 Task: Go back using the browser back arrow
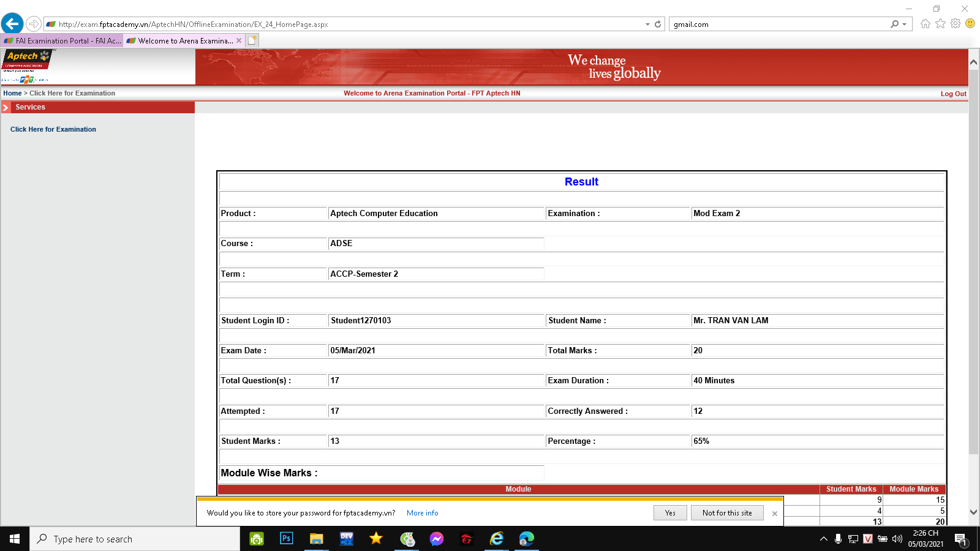pyautogui.click(x=12, y=24)
